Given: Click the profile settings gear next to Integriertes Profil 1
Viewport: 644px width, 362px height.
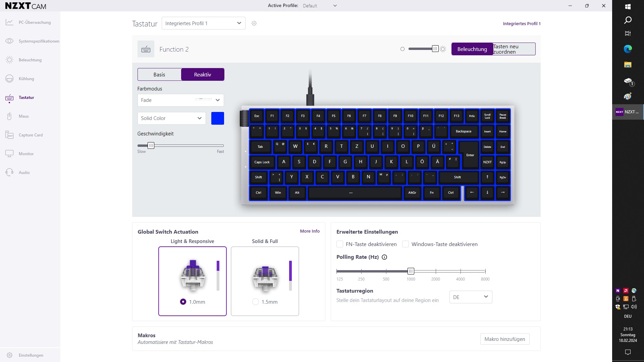Looking at the screenshot, I should [x=254, y=23].
